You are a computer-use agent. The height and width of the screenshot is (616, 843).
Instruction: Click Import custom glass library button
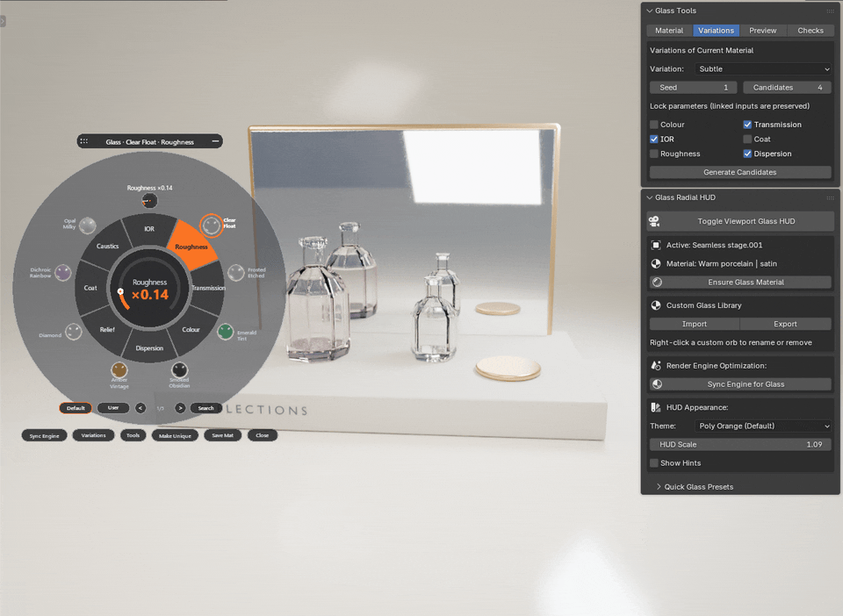coord(694,324)
